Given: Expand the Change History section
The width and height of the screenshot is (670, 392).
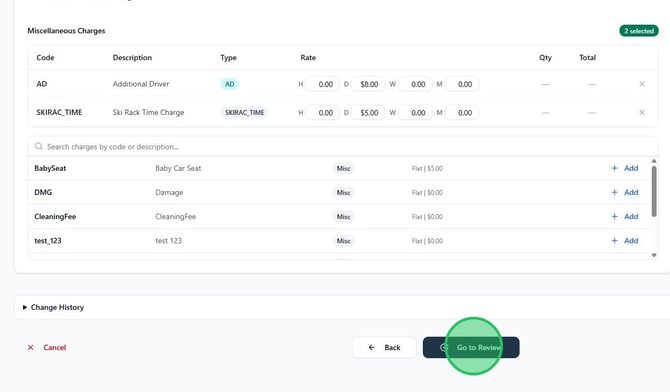Looking at the screenshot, I should 53,307.
